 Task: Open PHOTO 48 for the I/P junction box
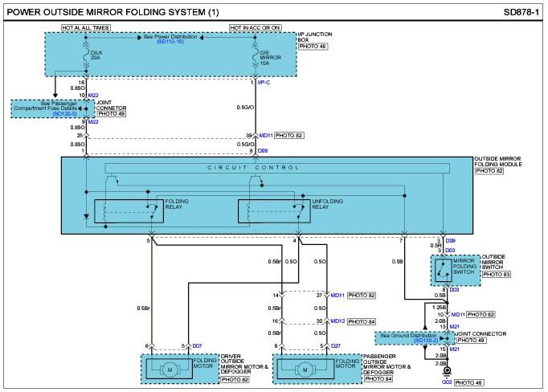(313, 46)
